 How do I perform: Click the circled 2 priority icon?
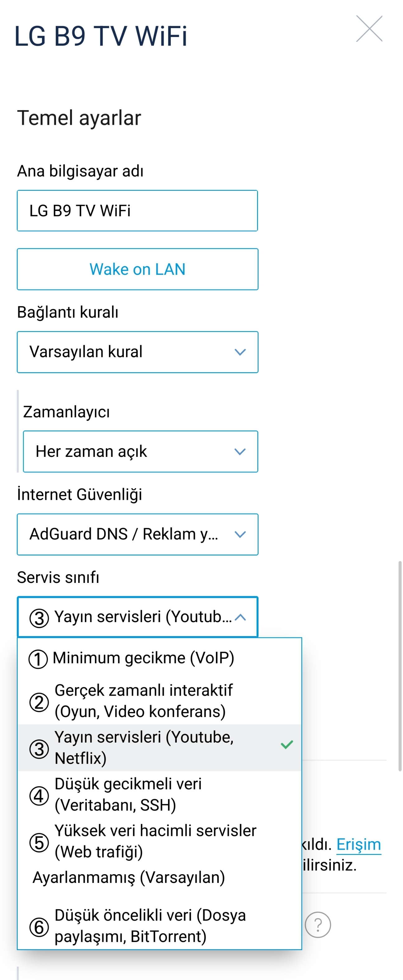(x=39, y=702)
